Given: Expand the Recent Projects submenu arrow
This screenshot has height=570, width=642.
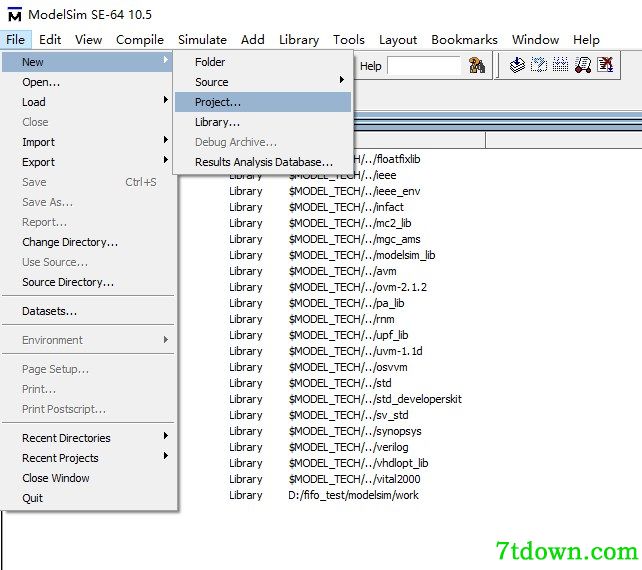Looking at the screenshot, I should (165, 455).
